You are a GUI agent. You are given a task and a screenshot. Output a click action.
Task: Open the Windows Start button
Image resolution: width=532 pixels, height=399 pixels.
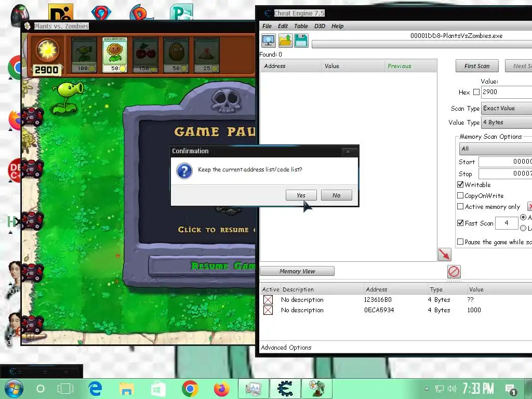click(x=14, y=389)
